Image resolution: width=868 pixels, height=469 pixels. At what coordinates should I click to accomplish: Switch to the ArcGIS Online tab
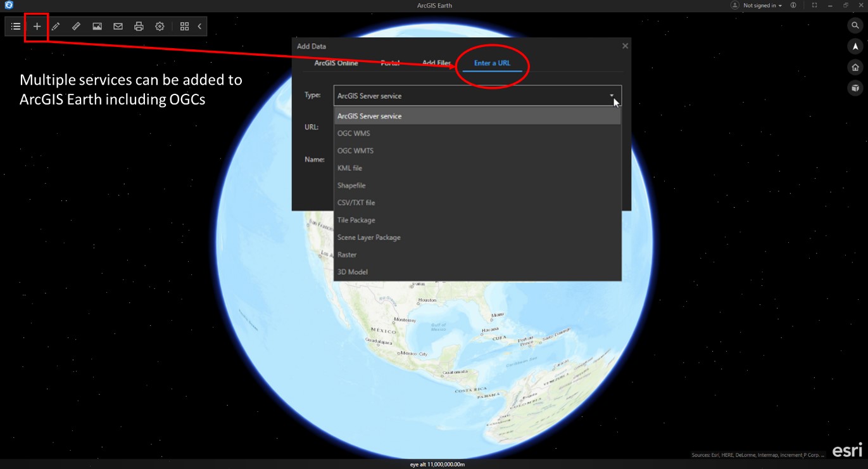(336, 63)
